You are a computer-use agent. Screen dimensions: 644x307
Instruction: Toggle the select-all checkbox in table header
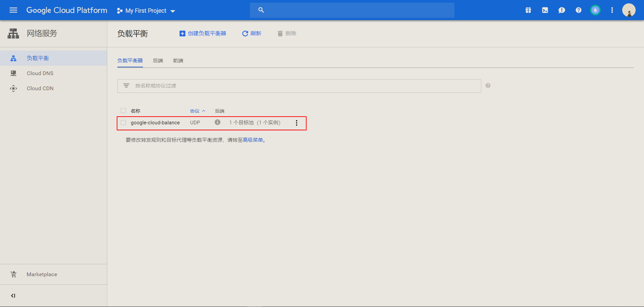point(123,111)
